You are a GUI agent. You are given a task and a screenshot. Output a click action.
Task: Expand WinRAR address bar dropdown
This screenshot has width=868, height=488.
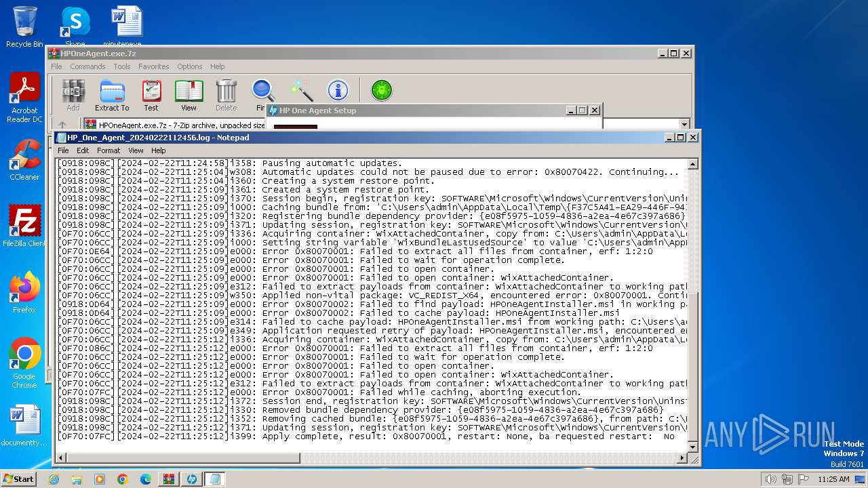tap(684, 125)
